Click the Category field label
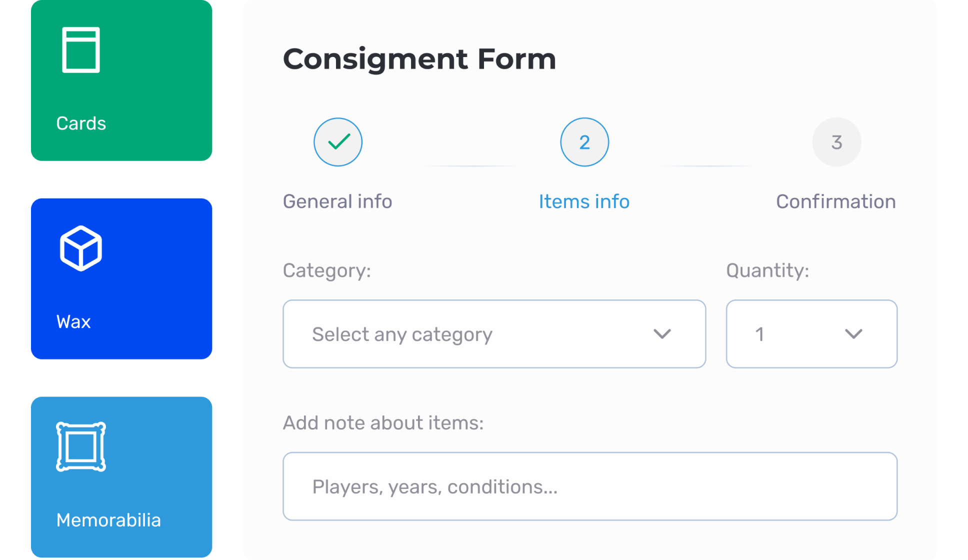This screenshot has height=560, width=968. pos(327,270)
